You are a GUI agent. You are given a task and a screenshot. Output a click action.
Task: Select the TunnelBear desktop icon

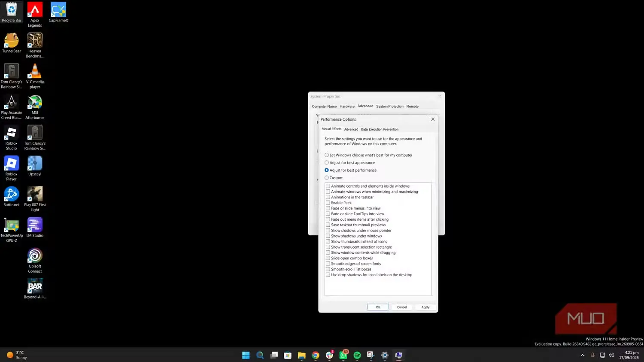tap(12, 43)
